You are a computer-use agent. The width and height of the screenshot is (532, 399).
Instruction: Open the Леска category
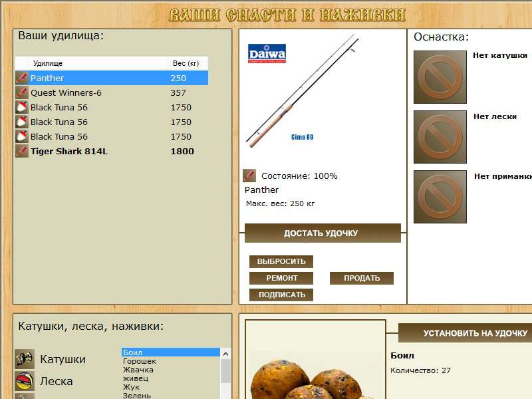coord(57,381)
